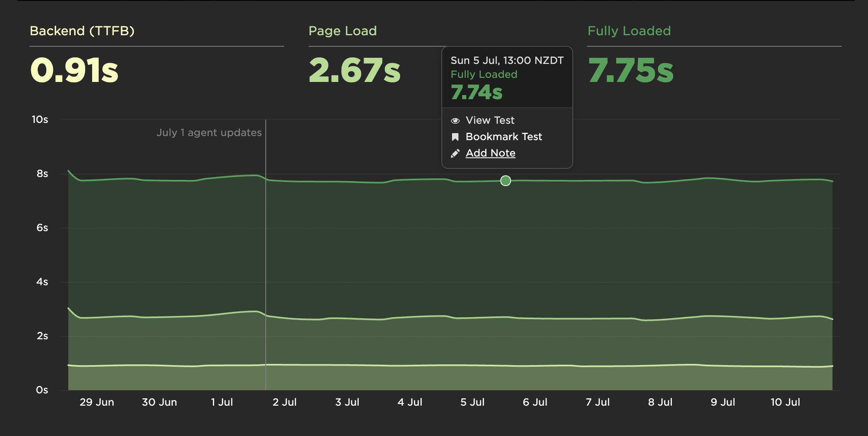Click the pencil icon beside Add Note

[455, 153]
